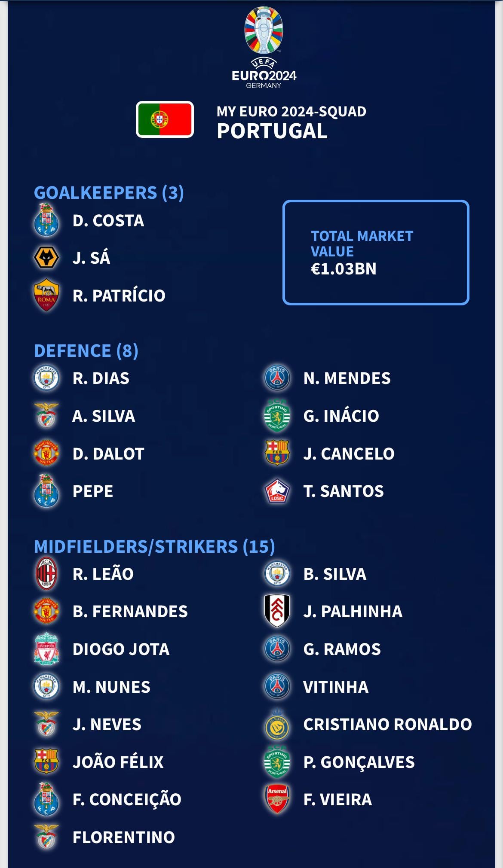This screenshot has width=503, height=868.
Task: Click the AS Roma crest beside R. Patrício
Action: (x=46, y=295)
